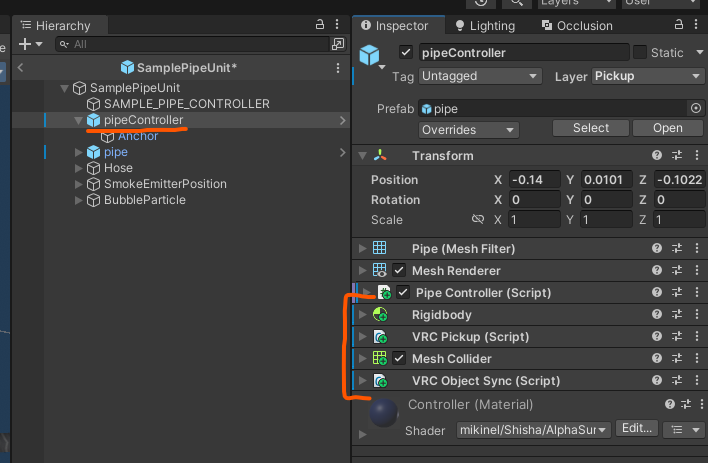
Task: Expand the Controller (Material) foldout
Action: pos(363,435)
